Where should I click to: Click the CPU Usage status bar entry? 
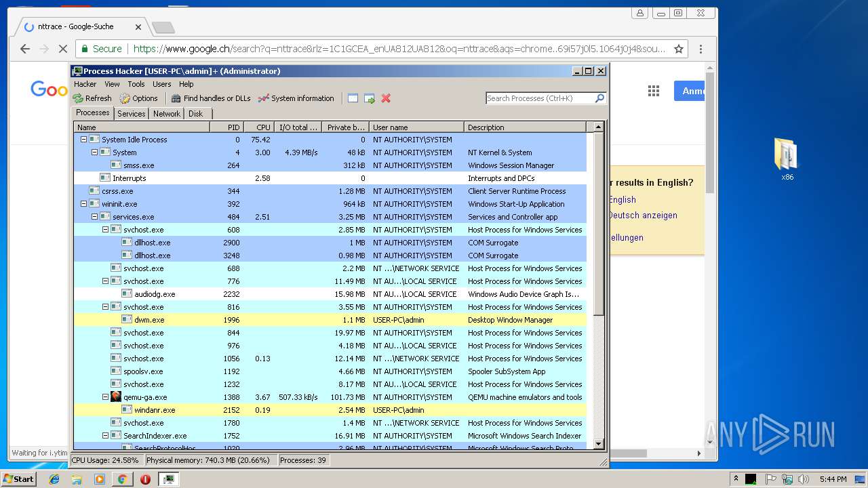pyautogui.click(x=105, y=460)
